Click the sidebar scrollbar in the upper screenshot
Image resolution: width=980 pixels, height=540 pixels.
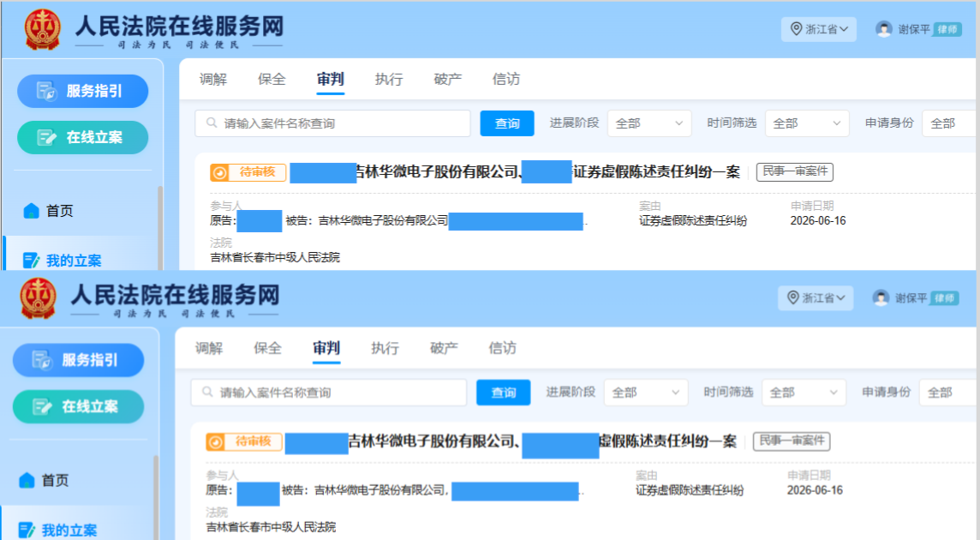coord(160,228)
